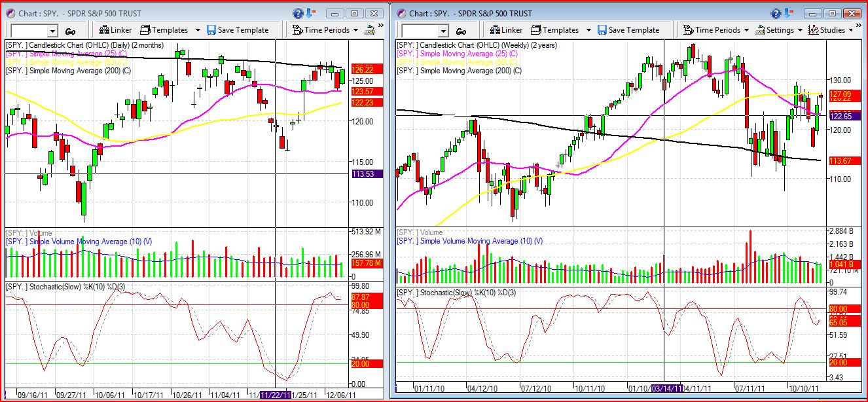Click Save Template in the weekly chart window
868x402 pixels.
[x=628, y=30]
